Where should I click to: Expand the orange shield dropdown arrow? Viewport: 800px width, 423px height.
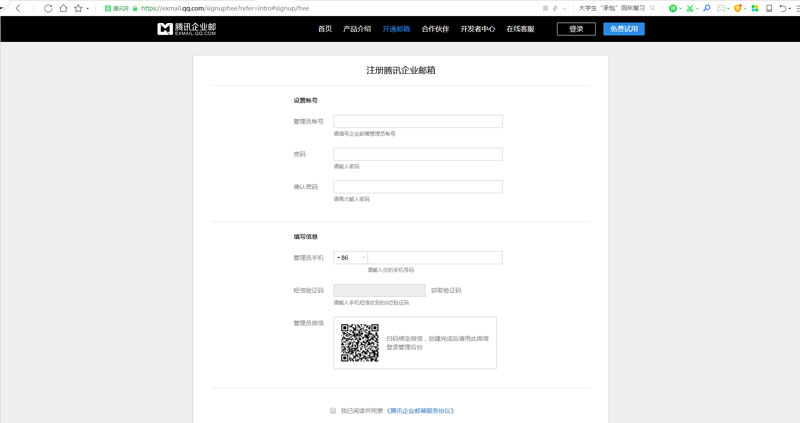pyautogui.click(x=745, y=9)
